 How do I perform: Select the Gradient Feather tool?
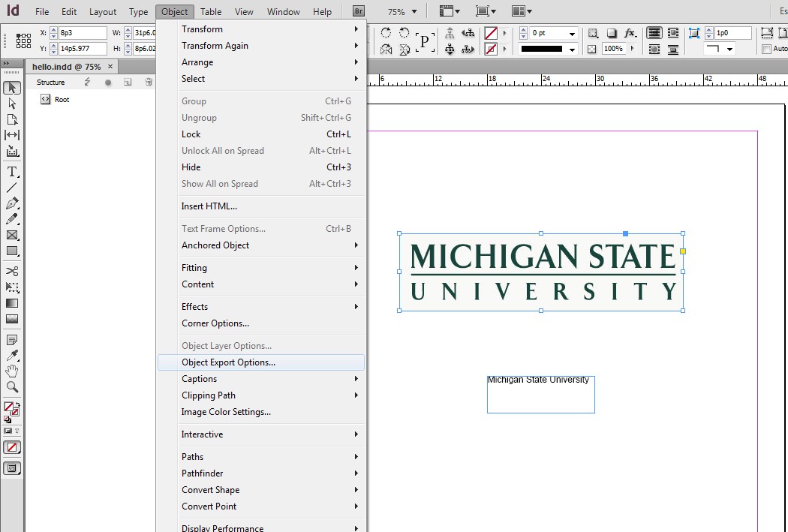[x=12, y=319]
